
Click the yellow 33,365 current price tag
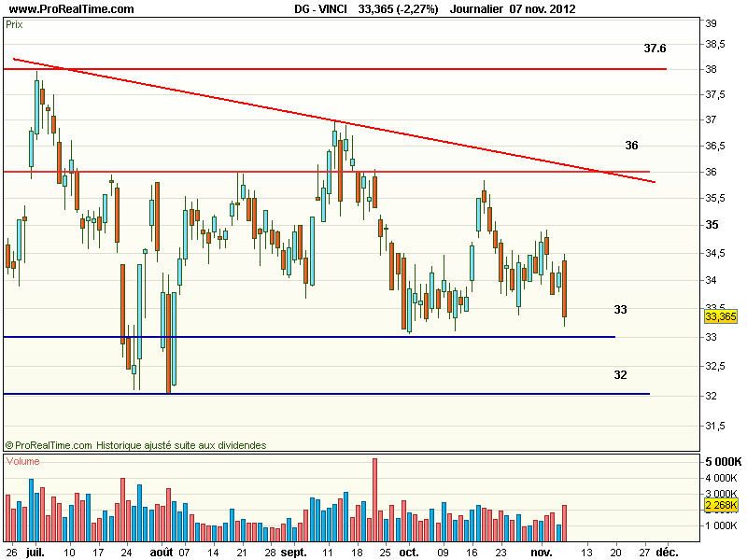pyautogui.click(x=720, y=316)
